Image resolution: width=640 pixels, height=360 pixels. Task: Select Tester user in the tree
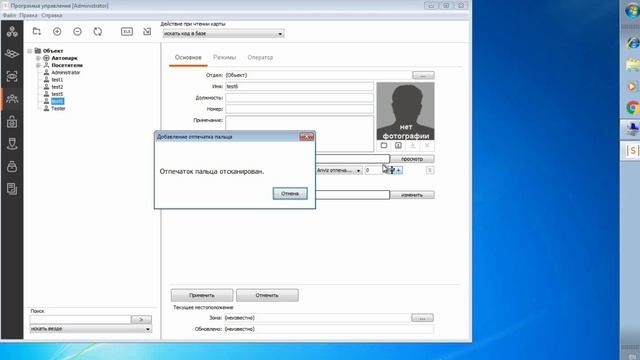(58, 109)
